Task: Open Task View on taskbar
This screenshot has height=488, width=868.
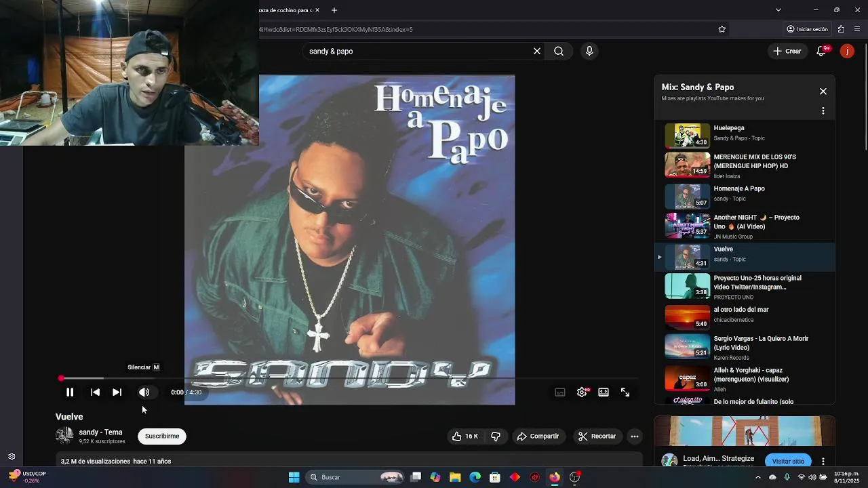Action: click(416, 477)
